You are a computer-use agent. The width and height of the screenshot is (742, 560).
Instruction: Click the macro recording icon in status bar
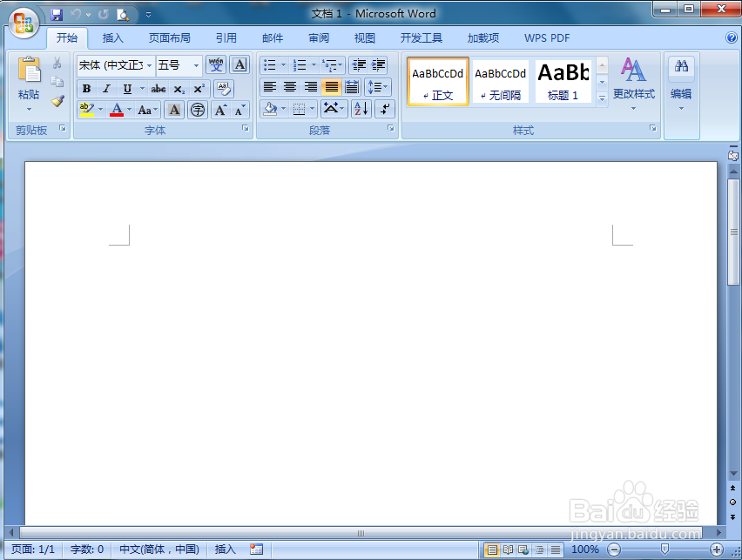(x=257, y=549)
